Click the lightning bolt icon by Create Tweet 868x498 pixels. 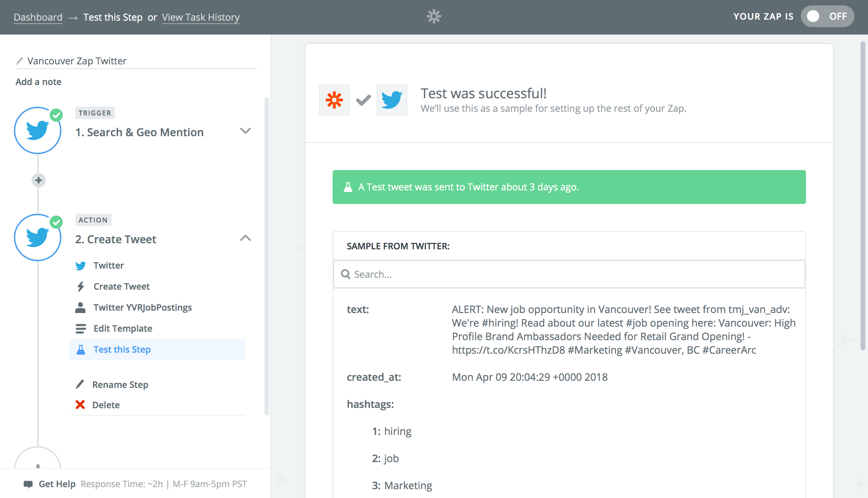pos(81,286)
